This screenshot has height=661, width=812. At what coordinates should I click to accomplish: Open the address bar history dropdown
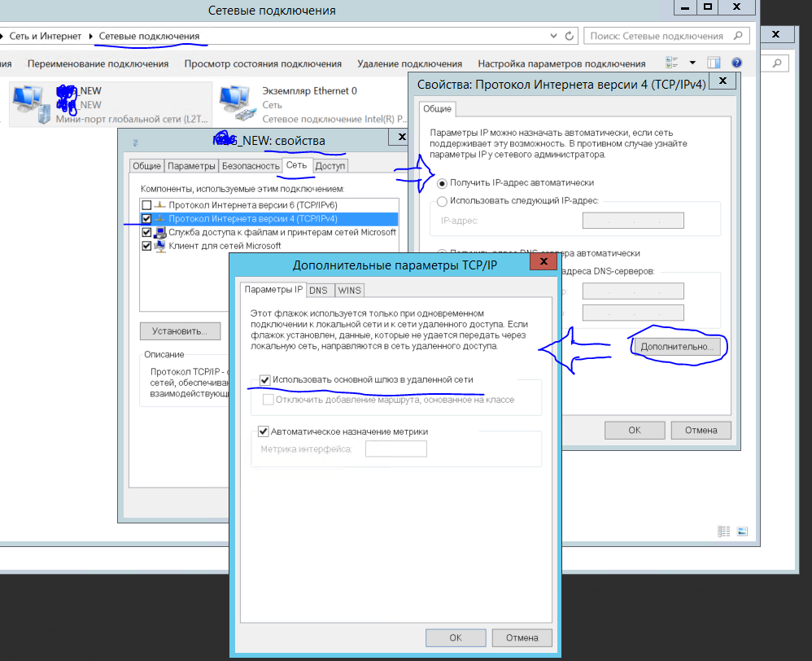click(x=554, y=36)
